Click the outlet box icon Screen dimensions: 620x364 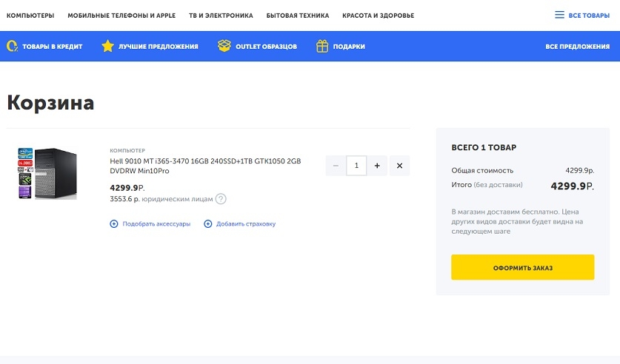tap(224, 47)
